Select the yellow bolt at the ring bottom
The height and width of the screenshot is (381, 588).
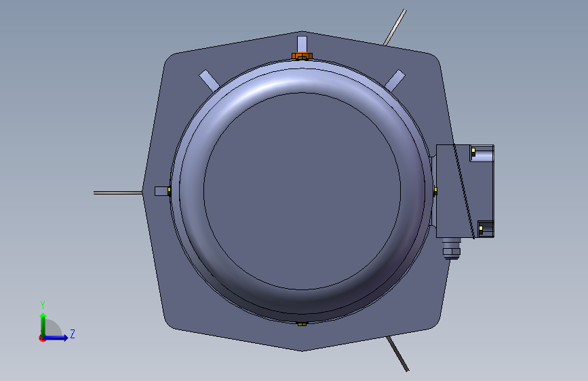click(x=302, y=323)
